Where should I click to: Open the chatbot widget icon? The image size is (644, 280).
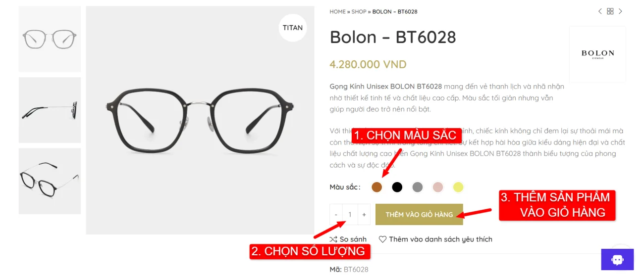point(617,260)
